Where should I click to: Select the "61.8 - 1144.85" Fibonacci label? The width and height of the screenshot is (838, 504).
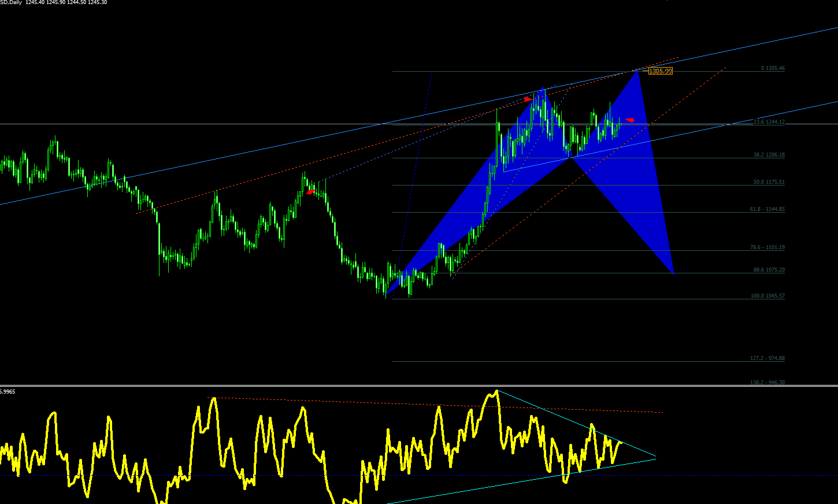tap(767, 209)
